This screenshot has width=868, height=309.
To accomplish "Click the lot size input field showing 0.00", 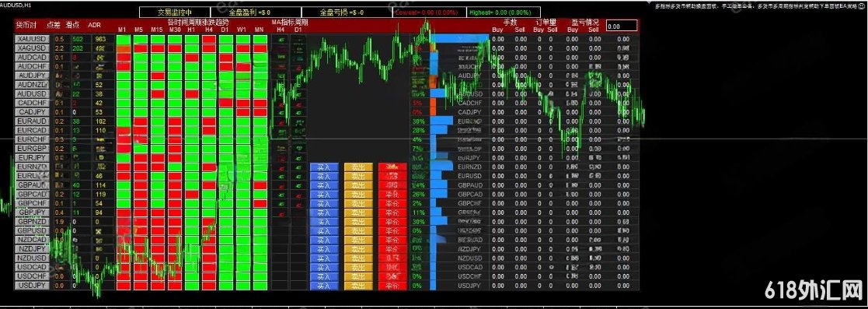I will 622,26.
